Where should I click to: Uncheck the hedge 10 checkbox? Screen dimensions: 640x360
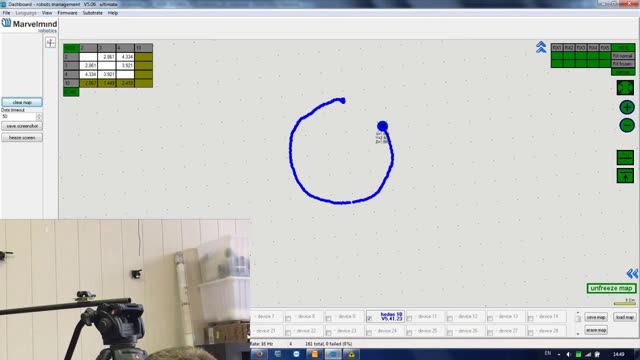(369, 318)
